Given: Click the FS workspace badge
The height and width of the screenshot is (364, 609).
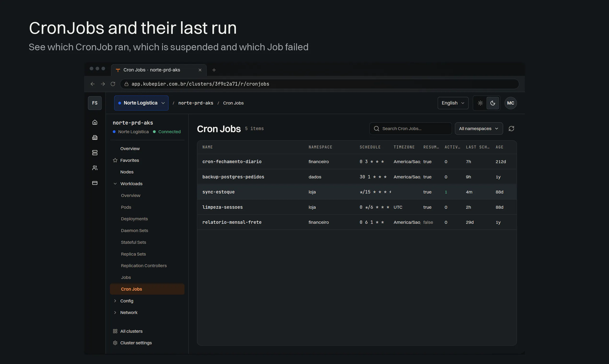Looking at the screenshot, I should coord(95,103).
